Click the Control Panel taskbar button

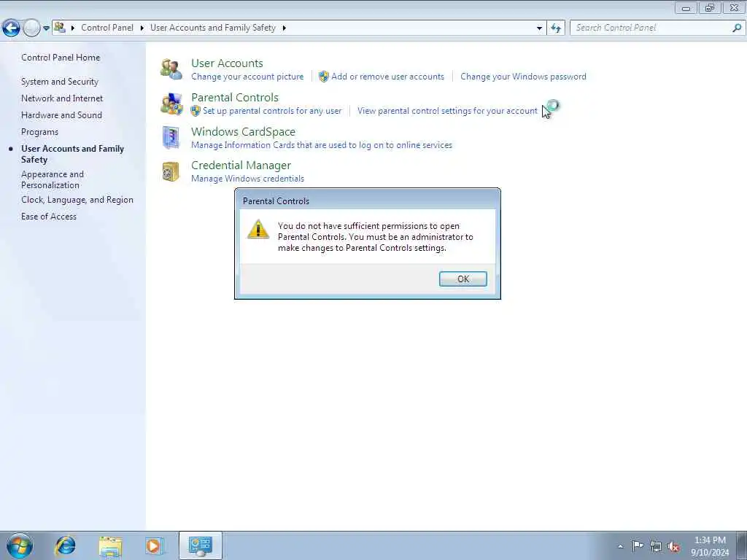click(x=200, y=545)
